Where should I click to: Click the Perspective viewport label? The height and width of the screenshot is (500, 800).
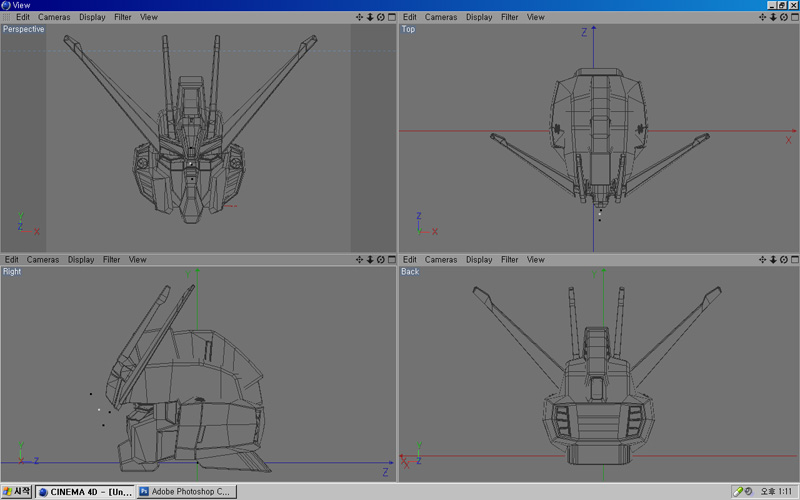[x=23, y=29]
